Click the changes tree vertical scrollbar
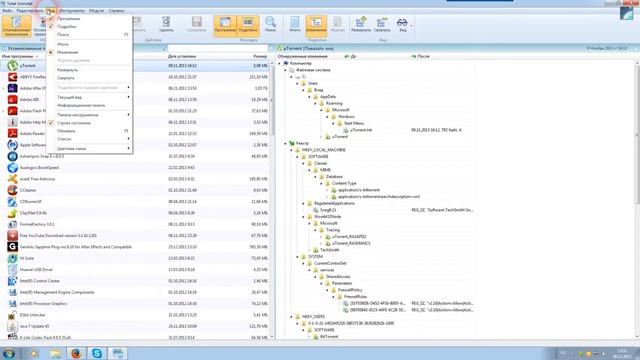640x360 pixels. 637,200
